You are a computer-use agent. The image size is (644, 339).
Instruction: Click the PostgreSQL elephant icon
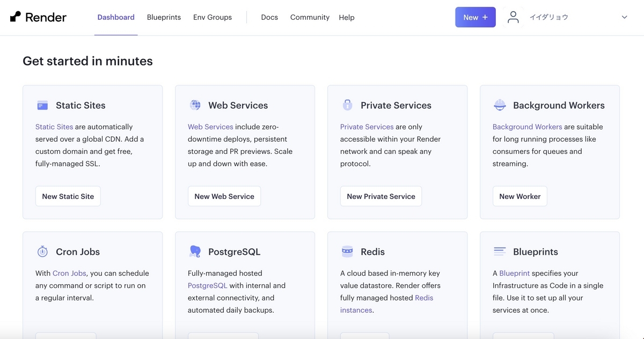click(195, 251)
